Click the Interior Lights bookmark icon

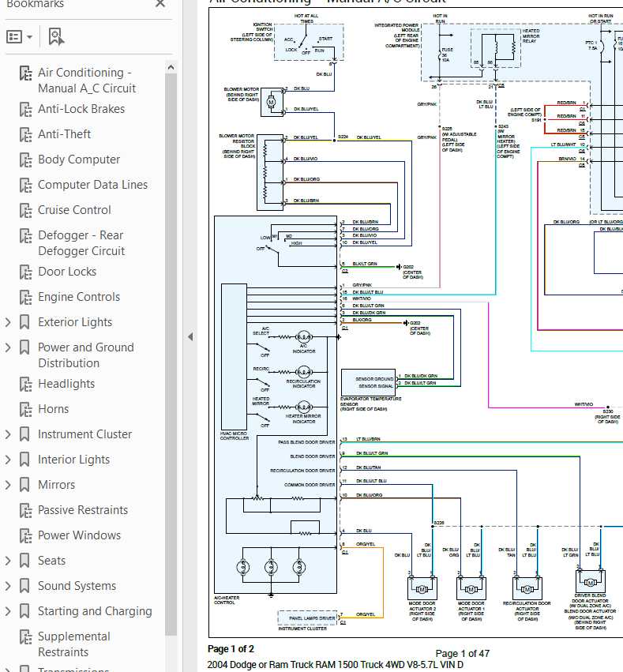click(x=24, y=460)
